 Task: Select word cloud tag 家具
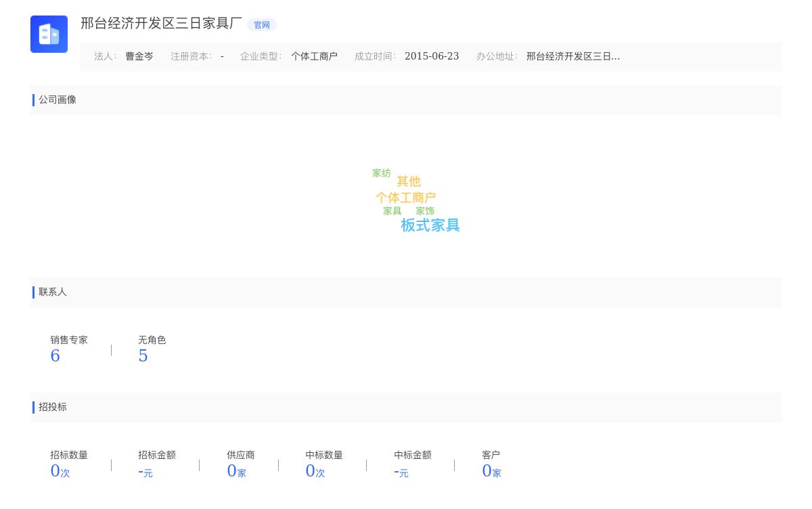point(392,211)
